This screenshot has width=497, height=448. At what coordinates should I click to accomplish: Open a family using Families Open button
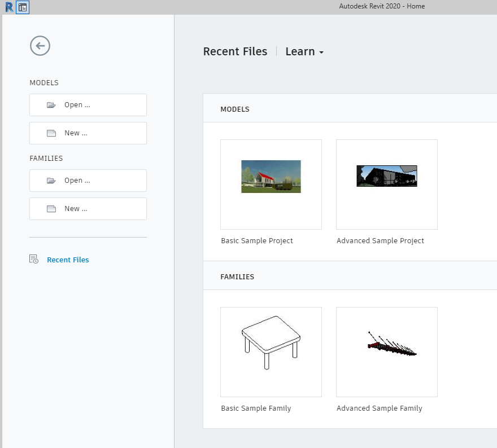pyautogui.click(x=88, y=181)
